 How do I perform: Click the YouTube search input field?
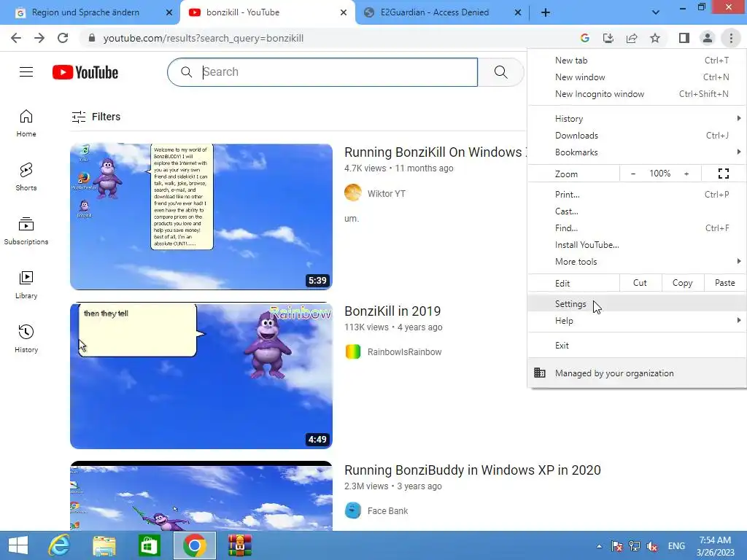click(322, 72)
